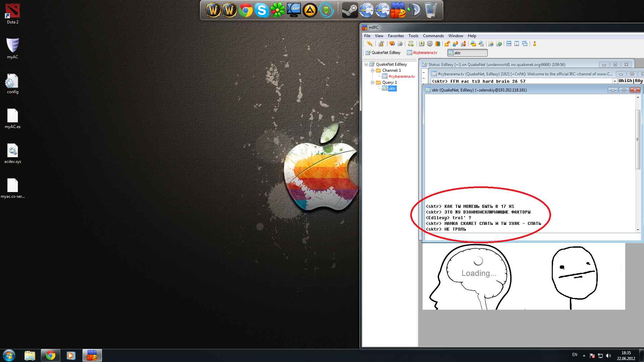This screenshot has height=362, width=644.
Task: Open Chrome from the Windows taskbar
Action: pyautogui.click(x=51, y=355)
